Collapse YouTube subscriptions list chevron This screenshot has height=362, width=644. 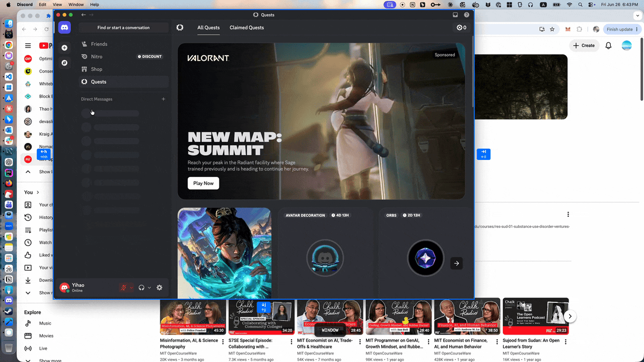28,172
